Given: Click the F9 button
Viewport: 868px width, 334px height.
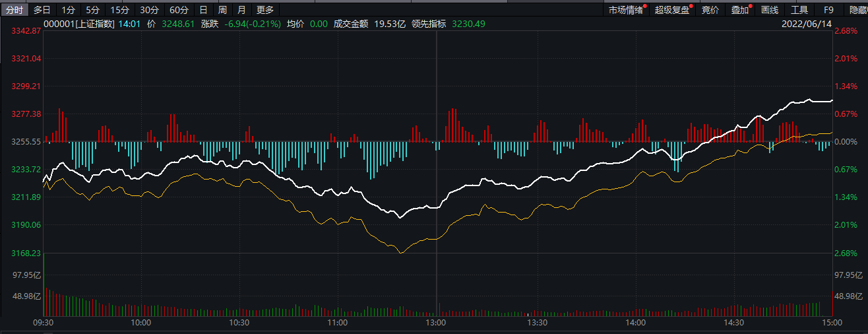Looking at the screenshot, I should coord(828,10).
